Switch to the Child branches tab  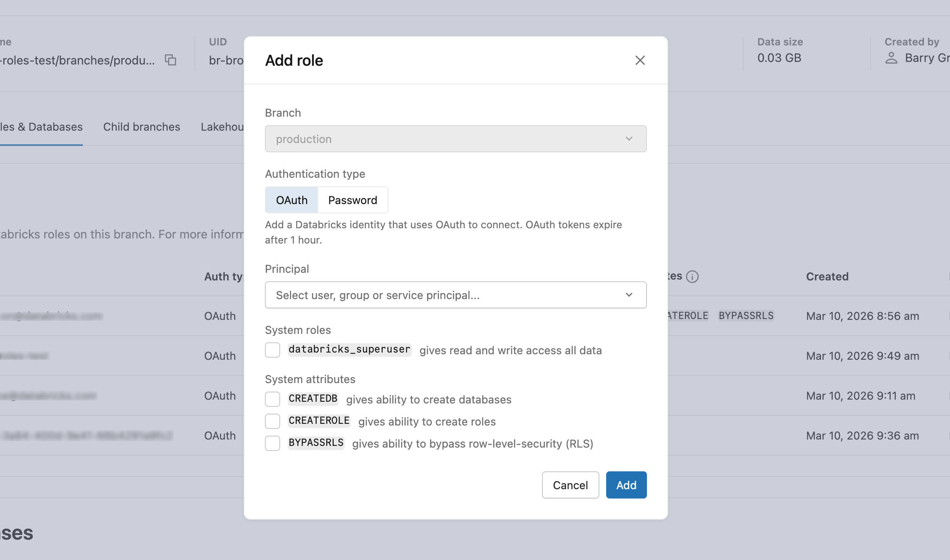click(141, 126)
